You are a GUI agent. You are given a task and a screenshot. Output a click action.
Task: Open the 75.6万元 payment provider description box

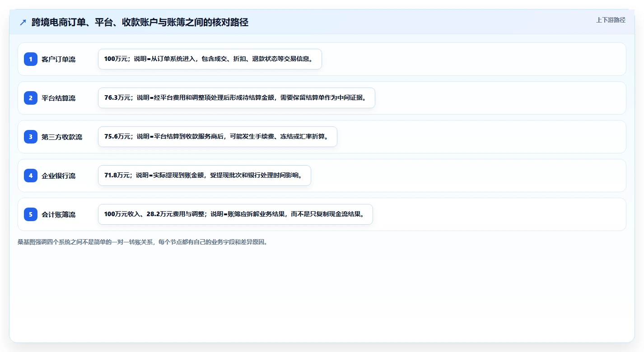(218, 137)
